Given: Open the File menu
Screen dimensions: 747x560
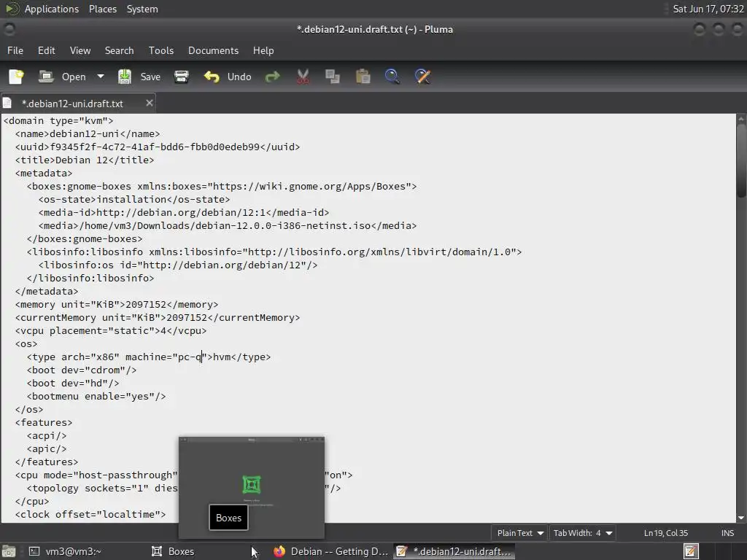Looking at the screenshot, I should [15, 50].
